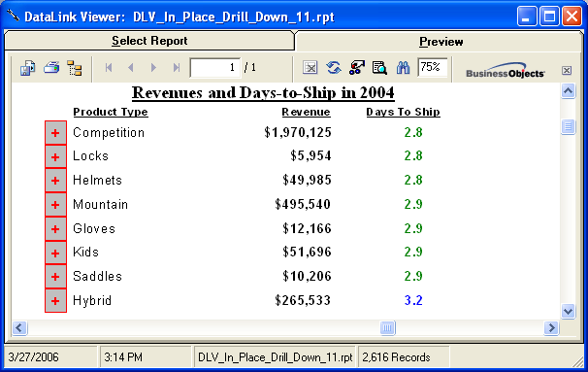Go to next page arrow
The image size is (588, 372).
(153, 68)
